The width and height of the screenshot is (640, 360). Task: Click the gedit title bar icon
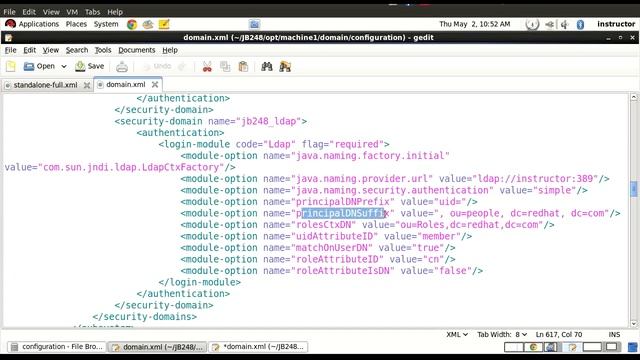coord(9,38)
